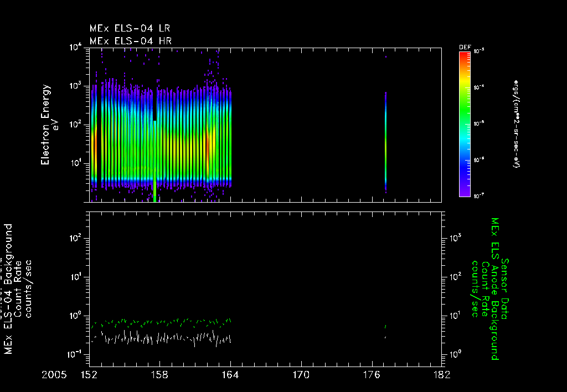Click the isolated count-rate point near day 177
567x392 pixels.
(x=385, y=332)
